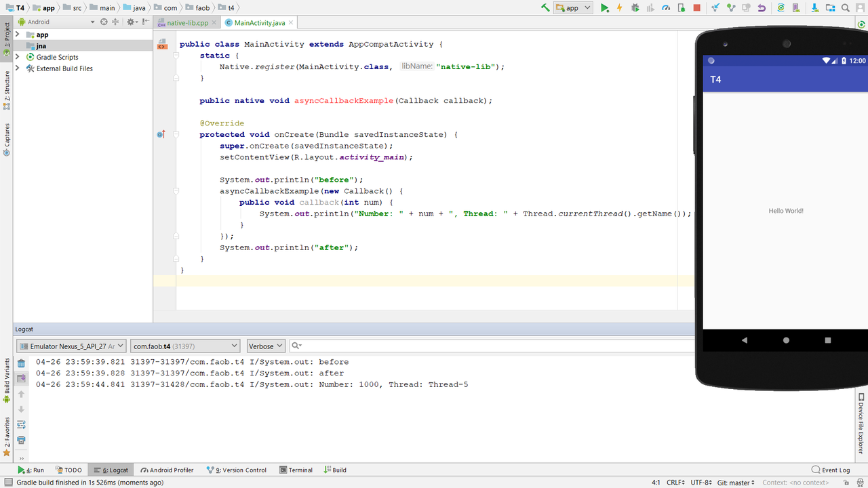
Task: Expand the Gradle Scripts tree node
Action: click(x=18, y=57)
